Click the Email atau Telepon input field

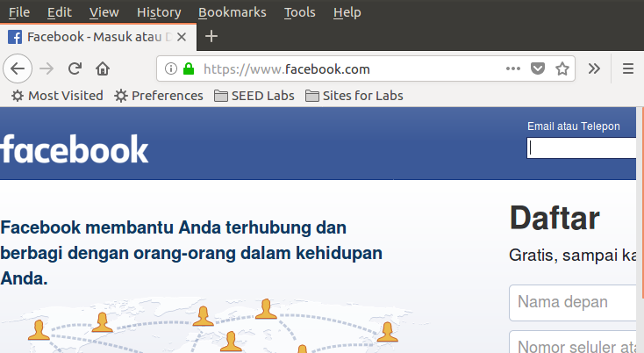point(581,148)
